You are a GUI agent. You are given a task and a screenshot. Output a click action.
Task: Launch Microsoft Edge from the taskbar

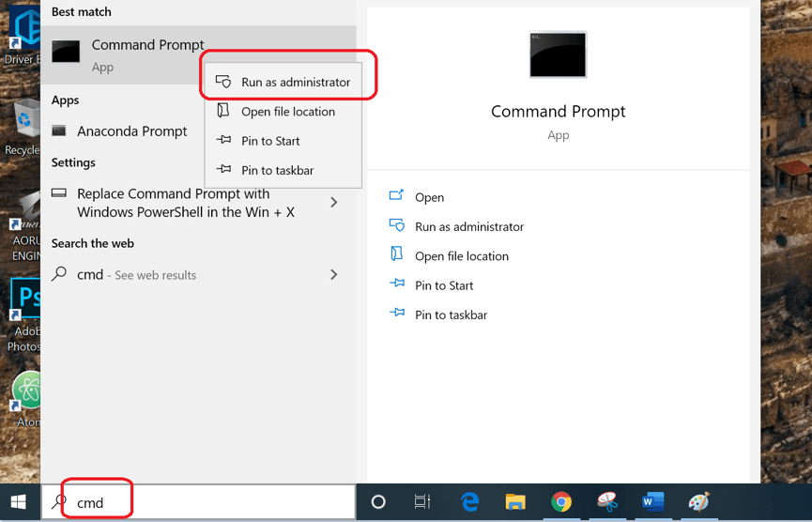pyautogui.click(x=469, y=502)
